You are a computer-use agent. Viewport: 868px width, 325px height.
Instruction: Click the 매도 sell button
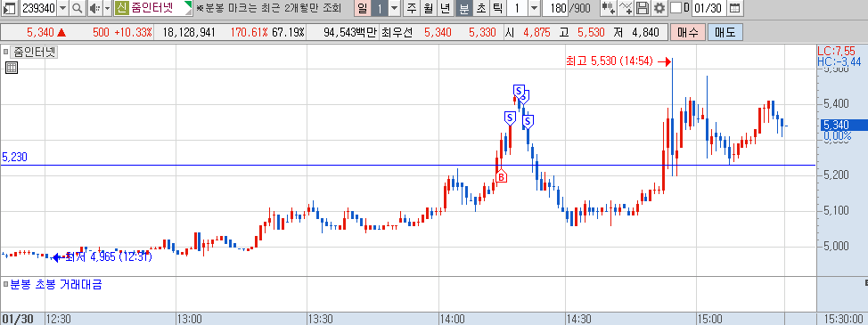coord(725,33)
